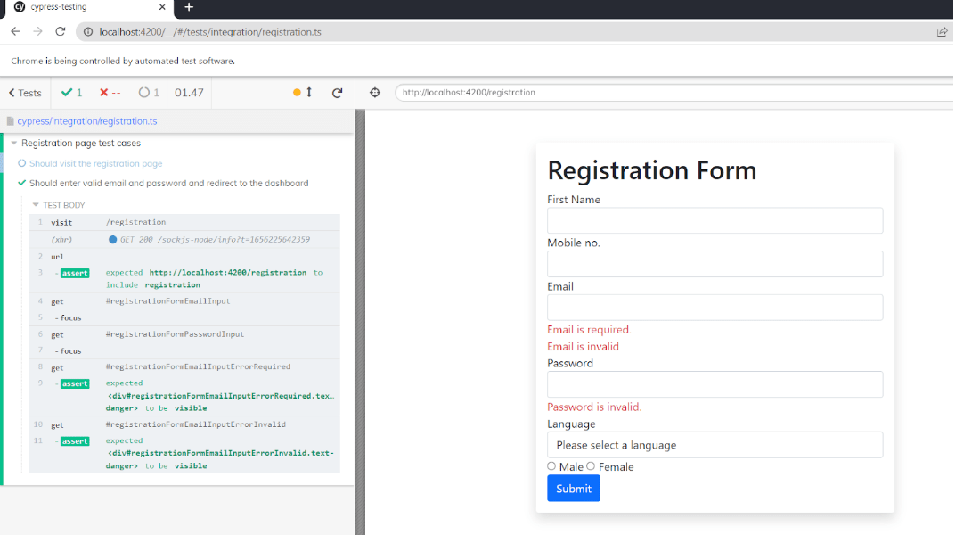Open the Selector Playground crosshair tool

coord(375,92)
